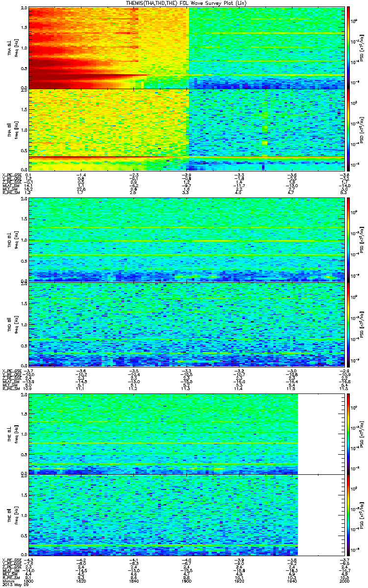This screenshot has height=588, width=368.
Task: Click R_RE_SM row label under THA panels
Action: tap(10, 193)
